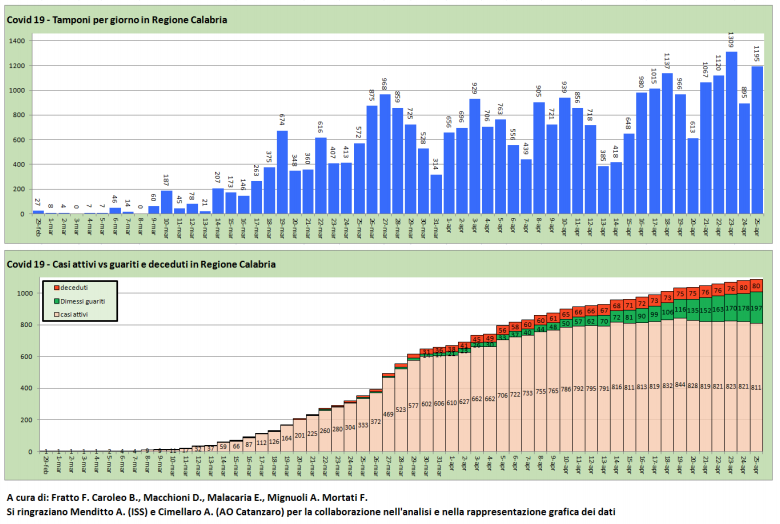Click the 'Si ringraziano Menditto' acknowledgement line

(x=310, y=511)
